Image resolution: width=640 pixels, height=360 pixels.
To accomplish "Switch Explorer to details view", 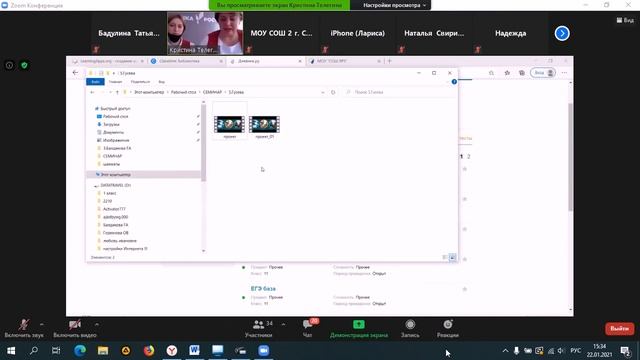I will [444, 257].
